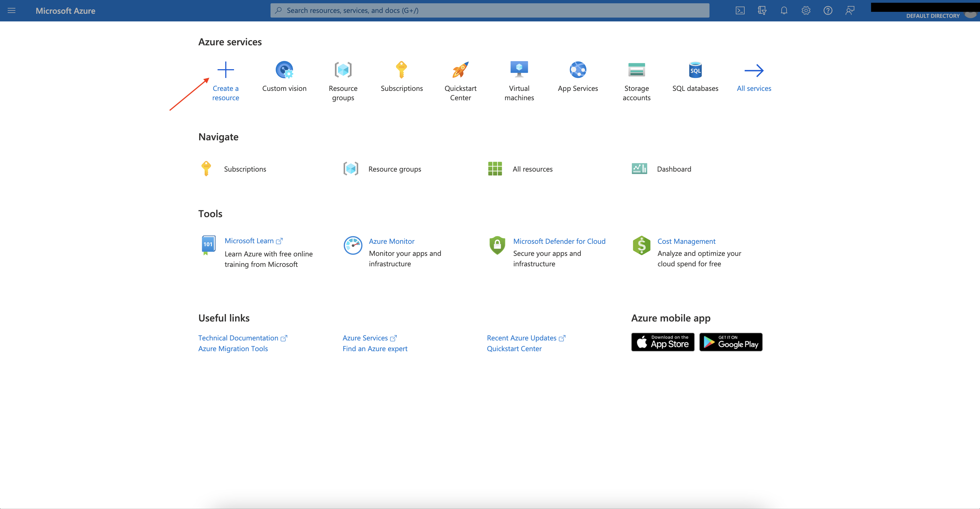Click 'Learn Azure with free online' description text
Screen dimensions: 980x509
pos(269,254)
